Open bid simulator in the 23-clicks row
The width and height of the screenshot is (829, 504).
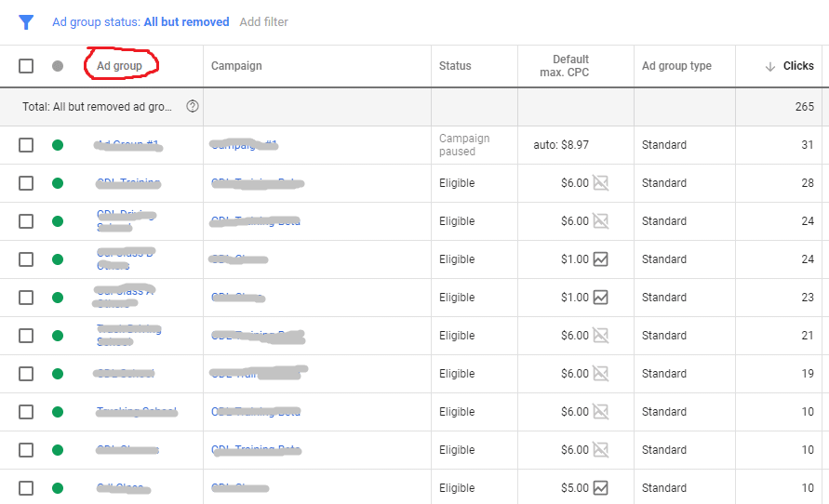601,298
